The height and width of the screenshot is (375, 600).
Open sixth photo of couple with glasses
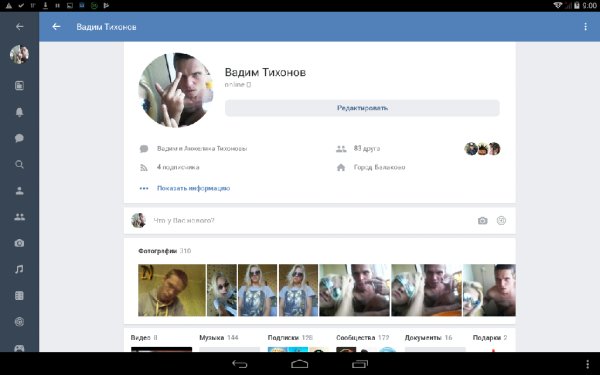pyautogui.click(x=426, y=290)
